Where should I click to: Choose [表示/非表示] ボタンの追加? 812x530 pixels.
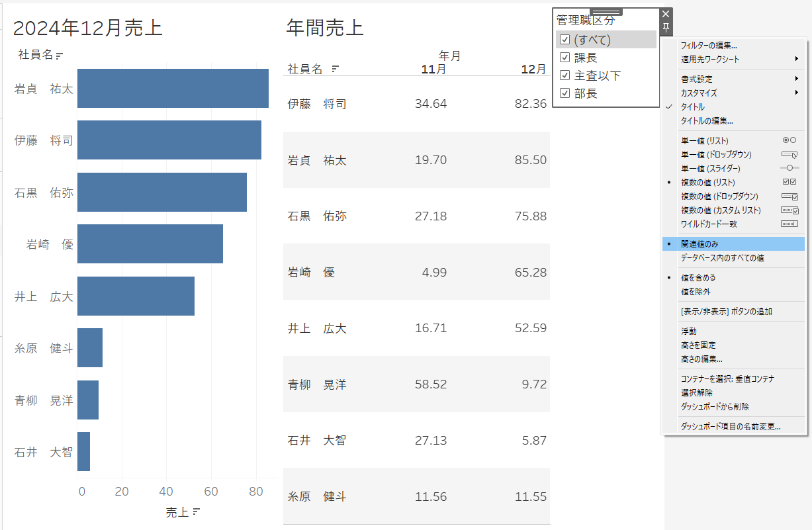click(733, 311)
